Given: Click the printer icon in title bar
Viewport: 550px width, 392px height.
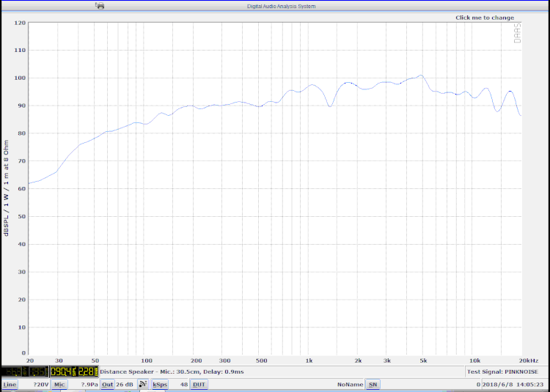Looking at the screenshot, I should [100, 6].
